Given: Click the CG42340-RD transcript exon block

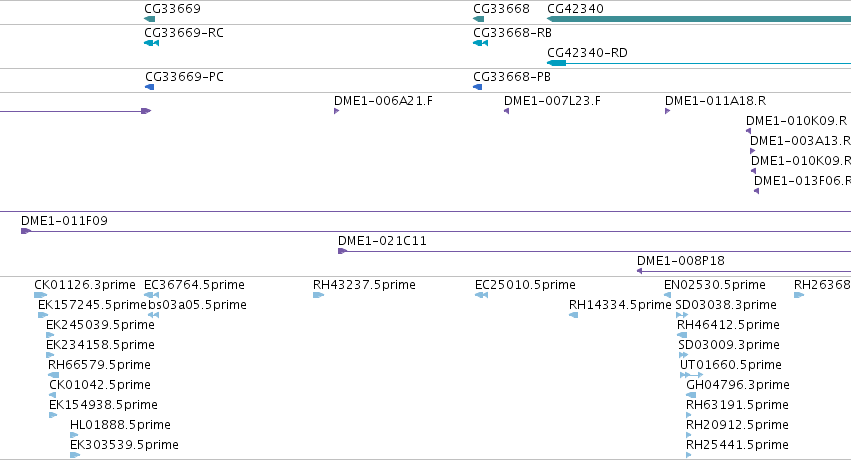Looking at the screenshot, I should tap(557, 63).
